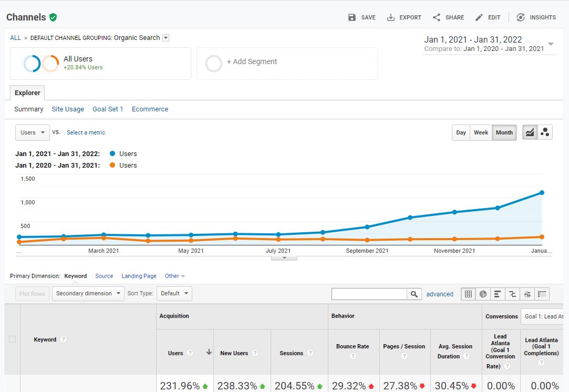Set graph granularity to Week
Screen dimensions: 569x392
[481, 132]
